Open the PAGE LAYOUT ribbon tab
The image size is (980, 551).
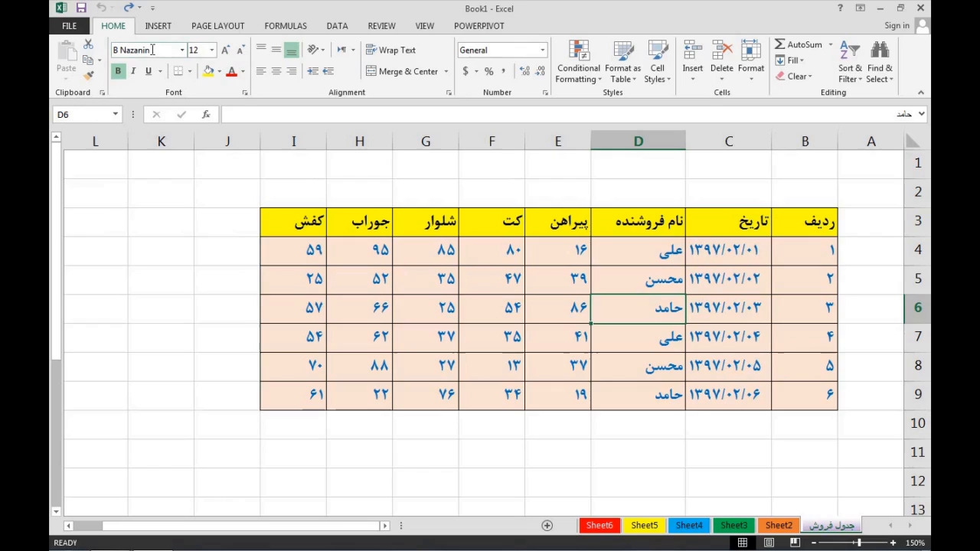point(217,25)
